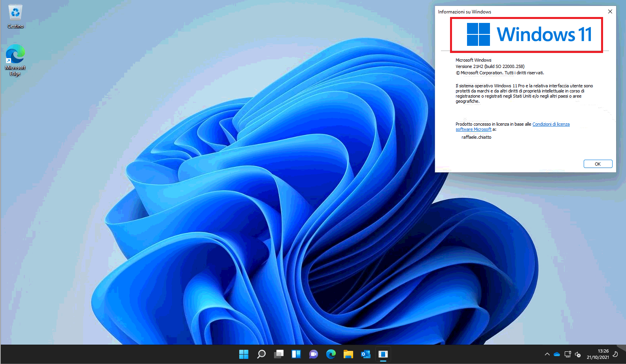Open the Cestino recycle bin desktop icon

click(15, 17)
